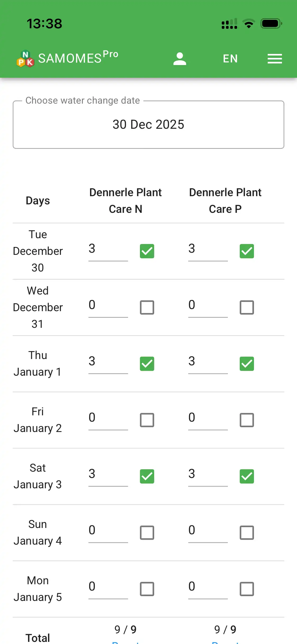Image resolution: width=297 pixels, height=644 pixels.
Task: Edit Care N dose for Sun January 4
Action: (108, 531)
